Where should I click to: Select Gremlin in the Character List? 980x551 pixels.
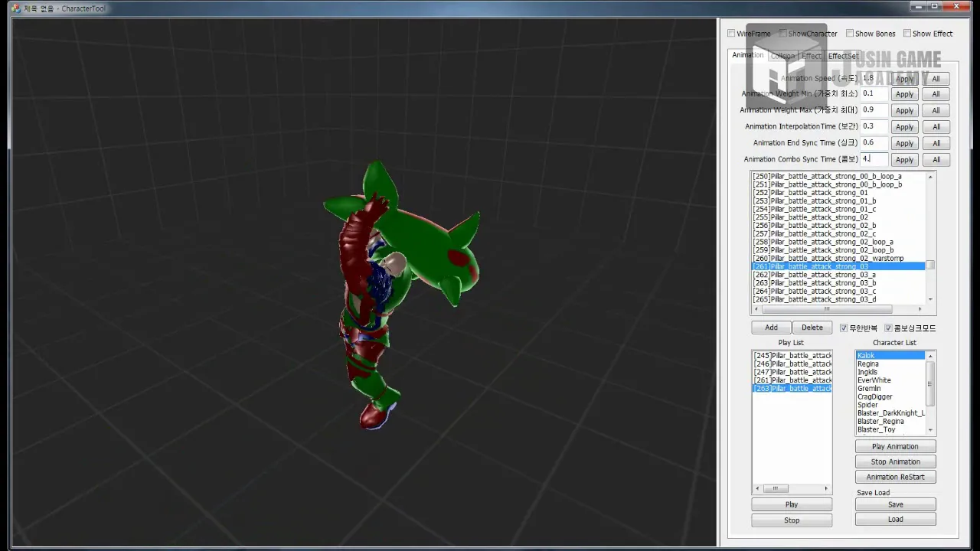tap(890, 389)
